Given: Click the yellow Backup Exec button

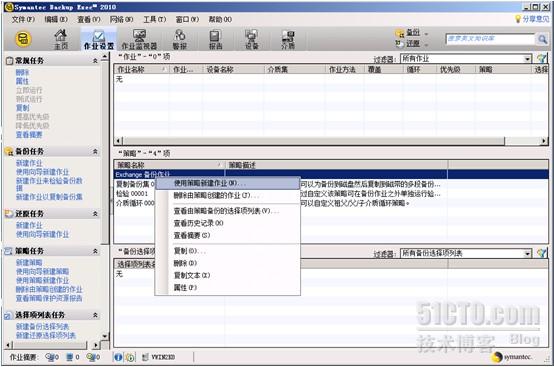Looking at the screenshot, I should [x=23, y=39].
